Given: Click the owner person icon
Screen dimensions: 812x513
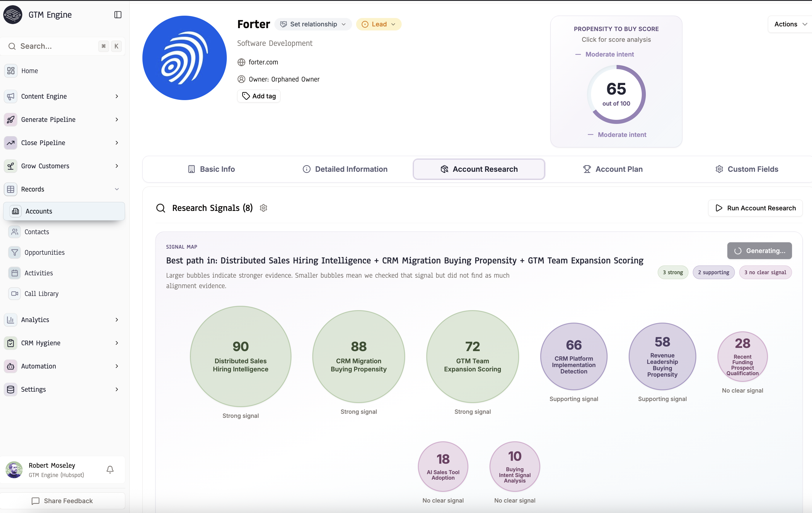Looking at the screenshot, I should coord(241,79).
